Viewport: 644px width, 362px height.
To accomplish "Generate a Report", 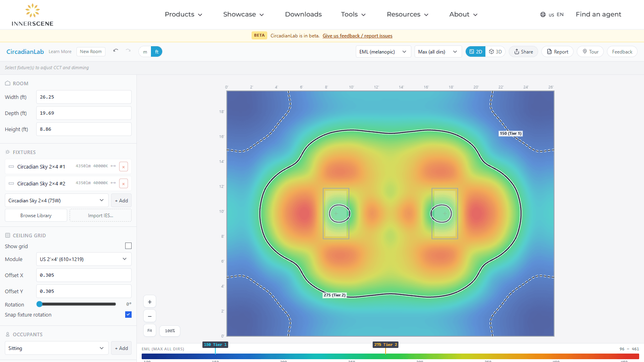I will point(557,51).
